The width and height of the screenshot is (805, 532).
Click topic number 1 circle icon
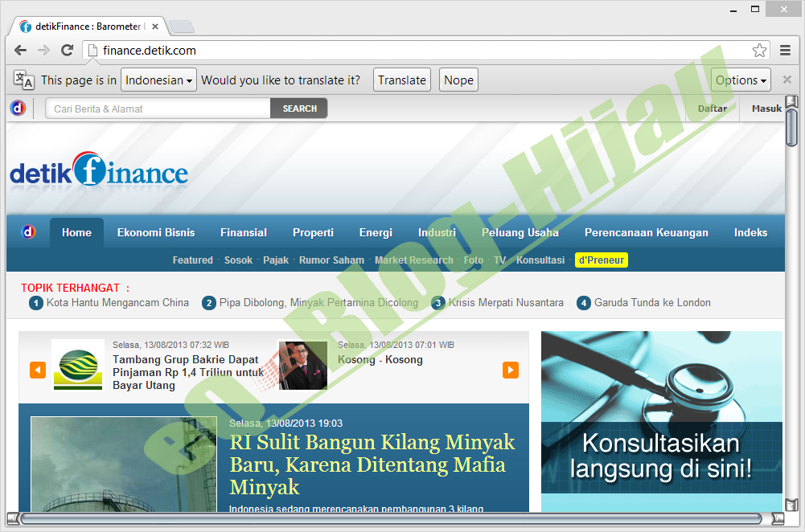tap(36, 303)
